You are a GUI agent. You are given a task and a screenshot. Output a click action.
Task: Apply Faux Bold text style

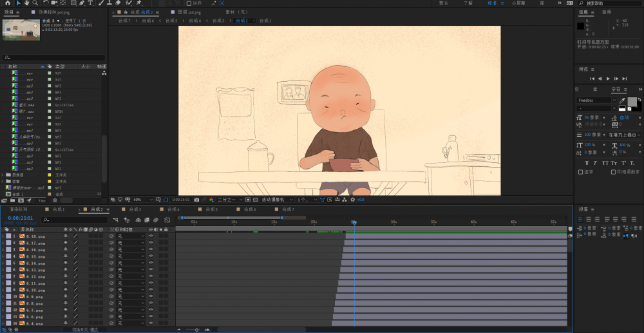coord(587,163)
